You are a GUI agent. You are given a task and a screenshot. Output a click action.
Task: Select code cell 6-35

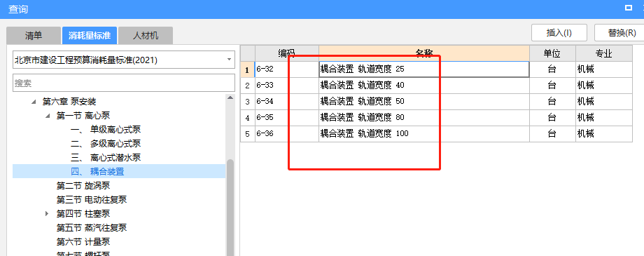click(x=287, y=117)
